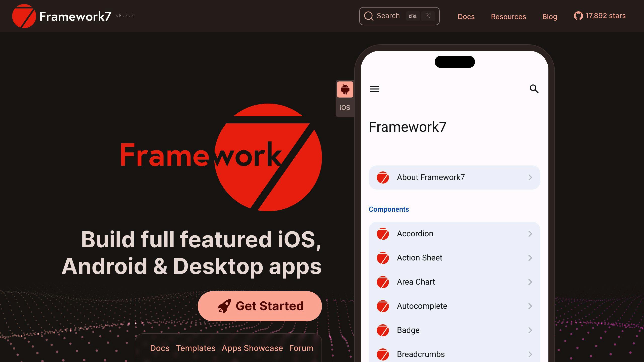Open the Resources menu in the header
The image size is (644, 362).
(508, 17)
